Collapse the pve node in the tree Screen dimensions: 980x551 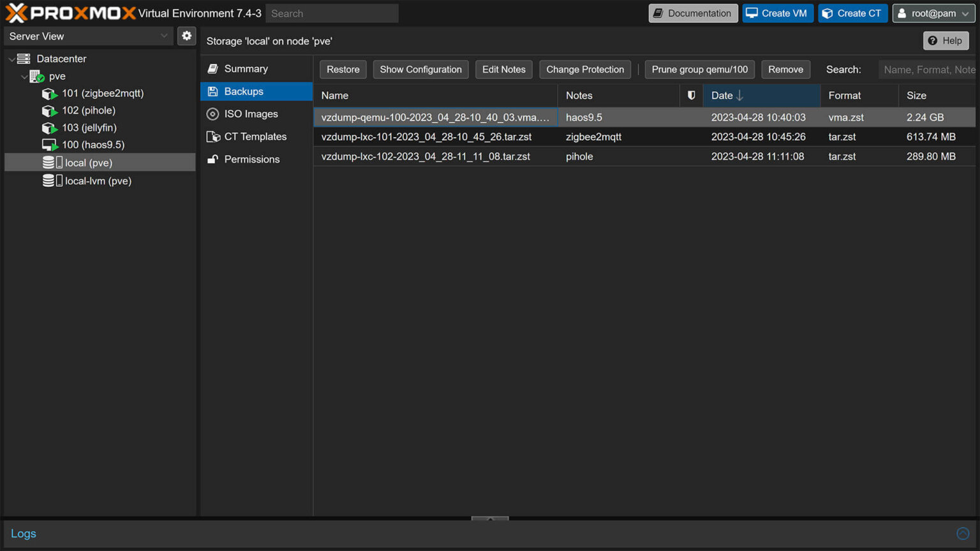point(24,76)
